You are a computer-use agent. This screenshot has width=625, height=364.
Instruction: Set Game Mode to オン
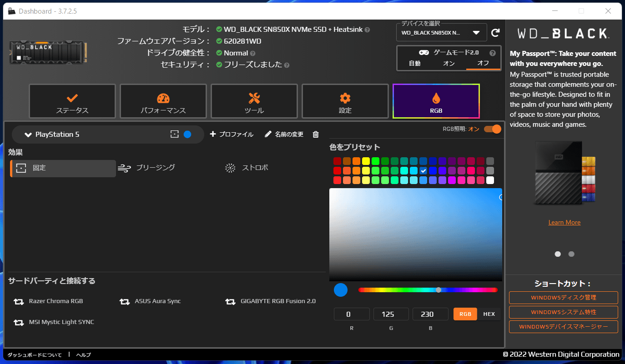449,64
